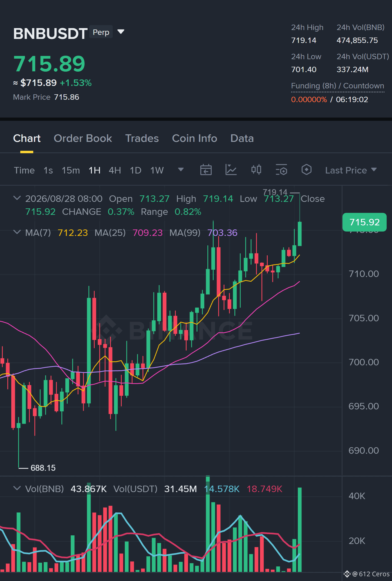Open the BNBUSDT pair selector arrow

point(121,32)
